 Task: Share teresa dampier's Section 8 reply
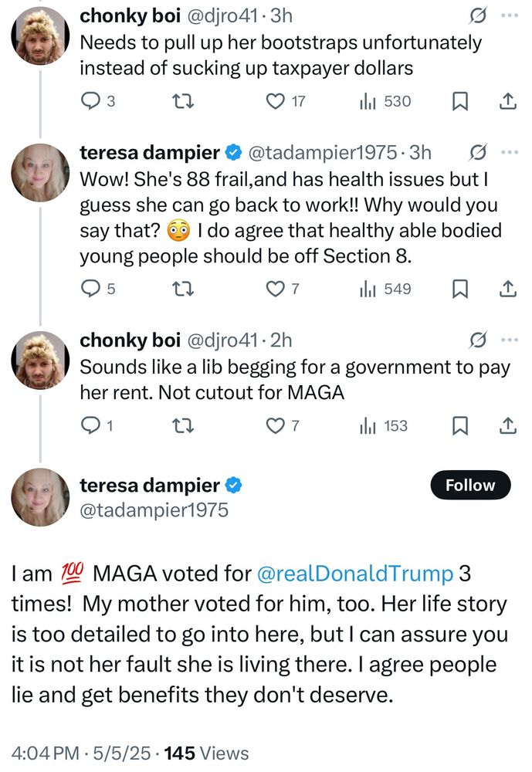pos(507,289)
